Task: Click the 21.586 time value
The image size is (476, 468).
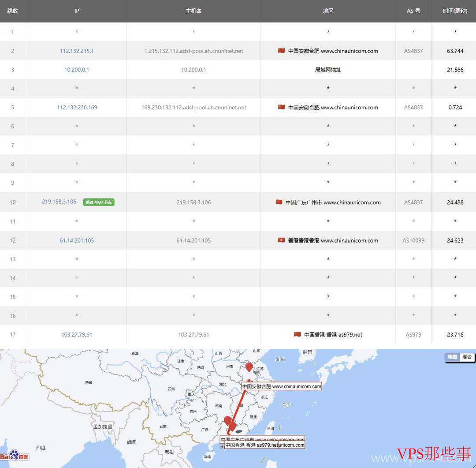Action: click(455, 70)
